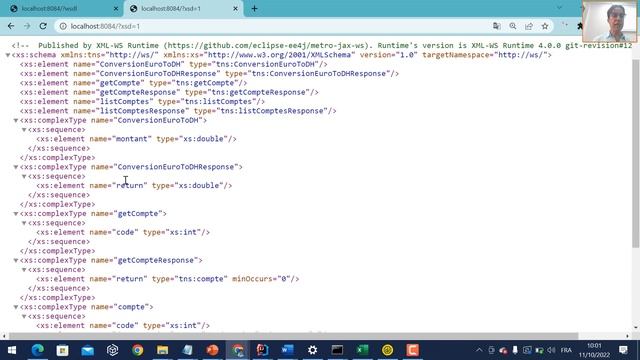Click the listComptesResponse element line
Viewport: 640px width, 360px height.
tap(178, 111)
